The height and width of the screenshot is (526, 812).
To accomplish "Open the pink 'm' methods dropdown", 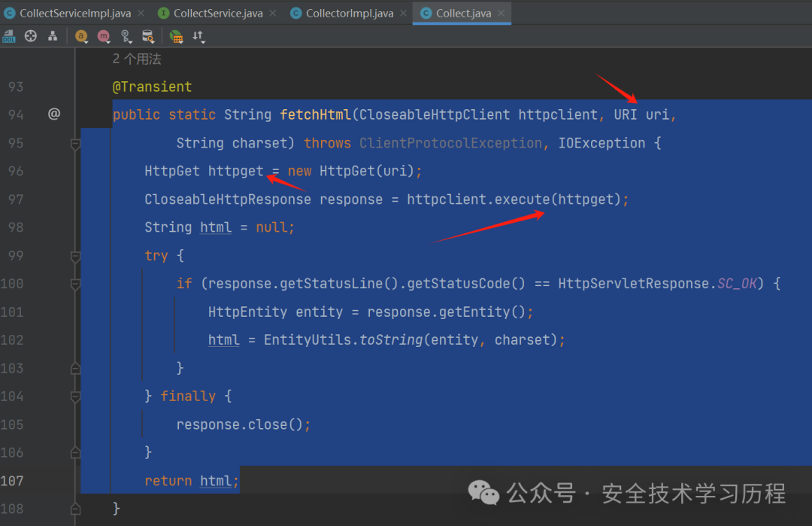I will coord(104,36).
